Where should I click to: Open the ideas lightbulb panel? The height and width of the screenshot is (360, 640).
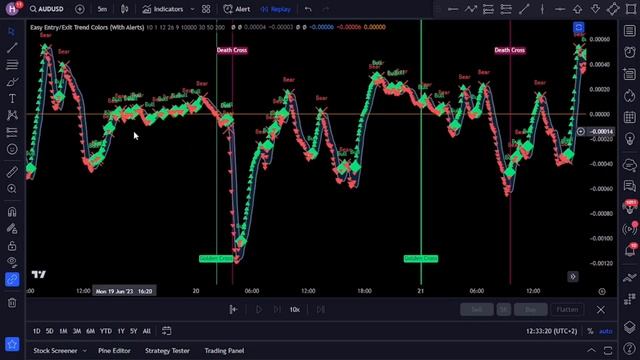pos(629,139)
